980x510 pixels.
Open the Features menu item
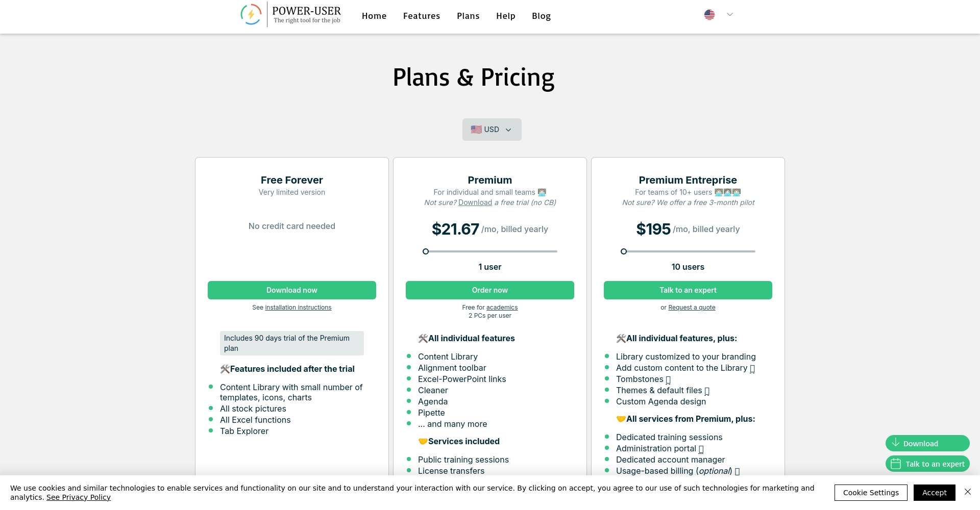422,16
